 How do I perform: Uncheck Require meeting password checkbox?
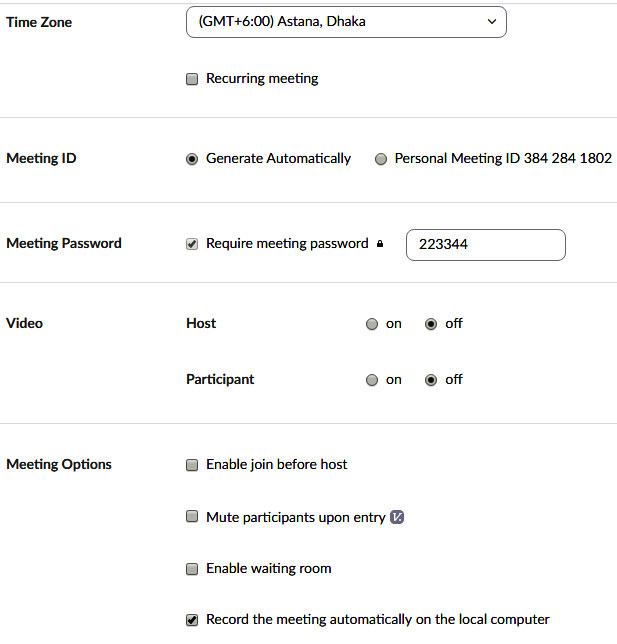tap(192, 244)
